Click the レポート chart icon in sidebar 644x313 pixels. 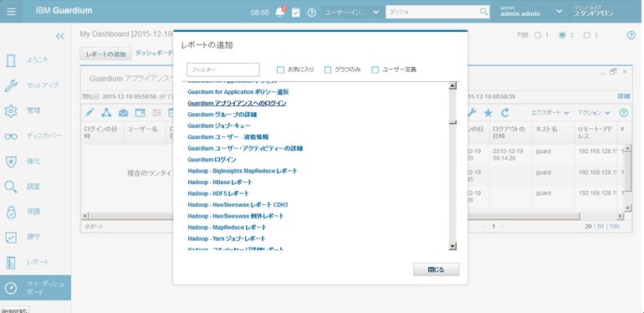[x=11, y=263]
